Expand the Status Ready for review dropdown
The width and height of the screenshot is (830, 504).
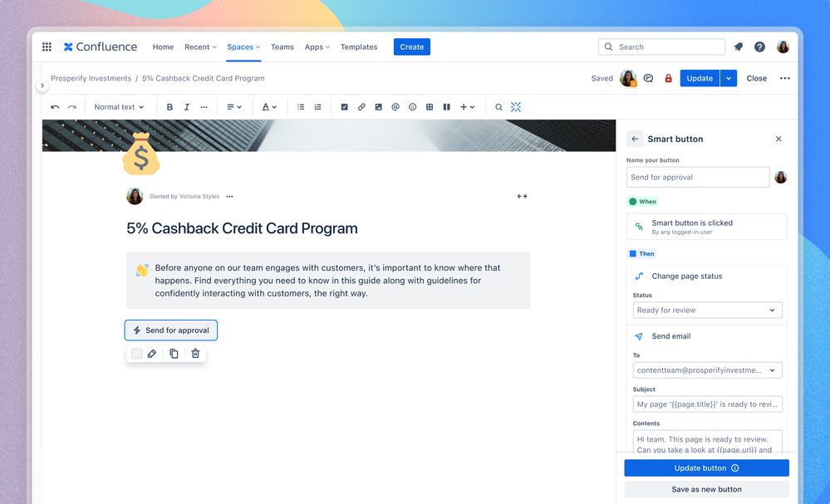(x=707, y=310)
